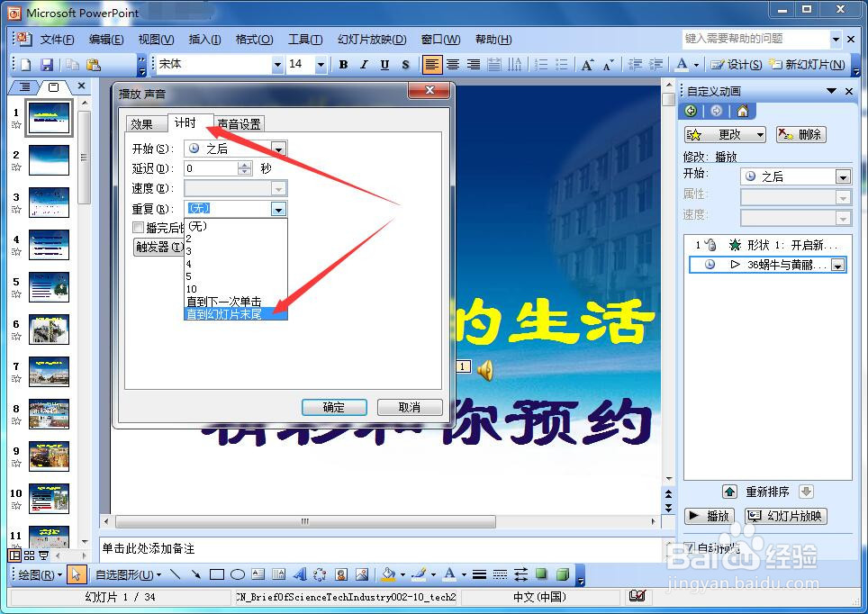
Task: Click the Font color A icon
Action: pyautogui.click(x=682, y=65)
